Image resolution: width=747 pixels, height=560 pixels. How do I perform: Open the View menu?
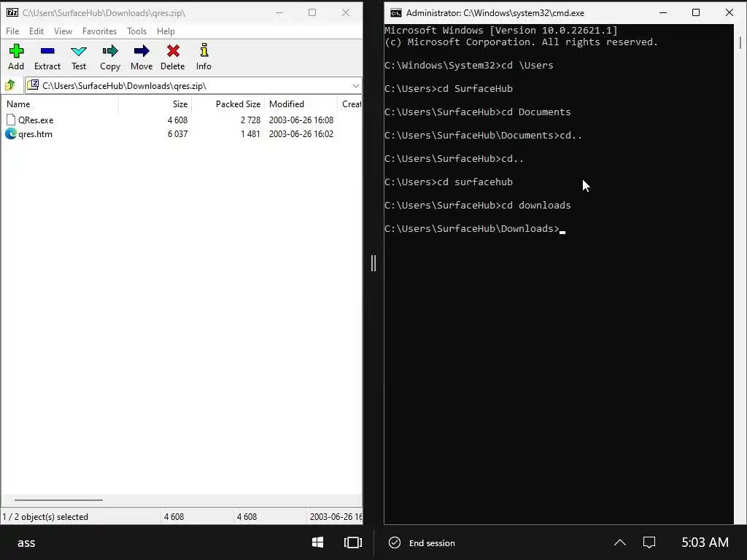63,31
